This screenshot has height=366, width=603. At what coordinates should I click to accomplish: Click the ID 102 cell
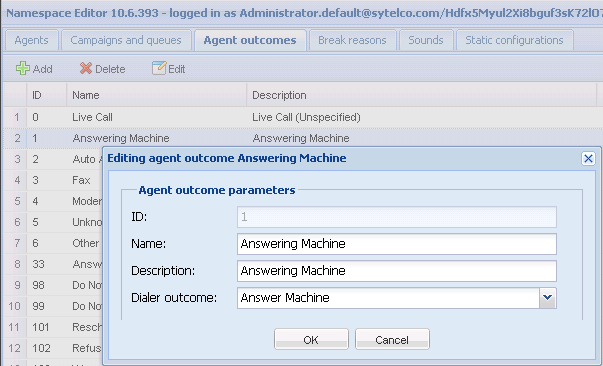[x=41, y=348]
